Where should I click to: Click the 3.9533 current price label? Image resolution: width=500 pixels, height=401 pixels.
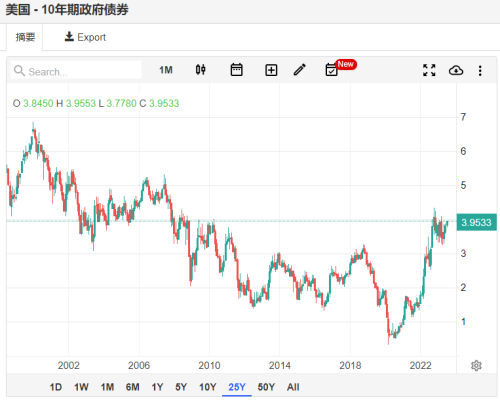[476, 222]
